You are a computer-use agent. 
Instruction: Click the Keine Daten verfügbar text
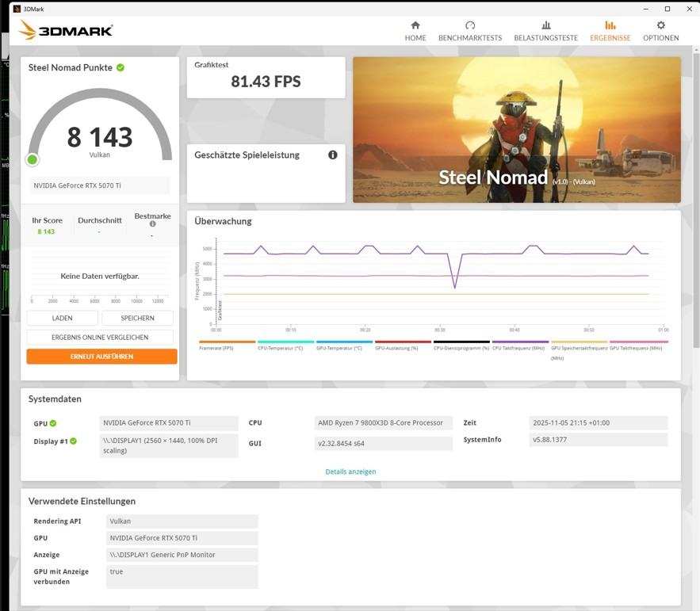(100, 277)
